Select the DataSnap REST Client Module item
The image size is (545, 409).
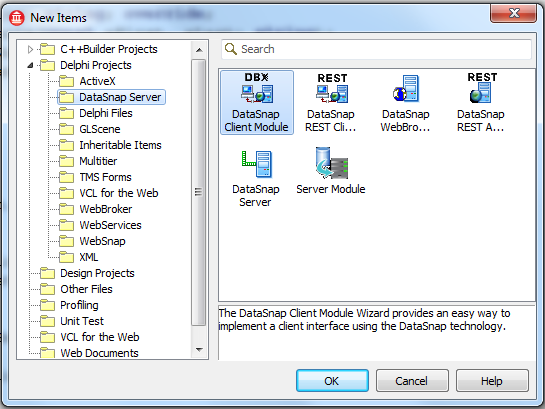(x=331, y=102)
